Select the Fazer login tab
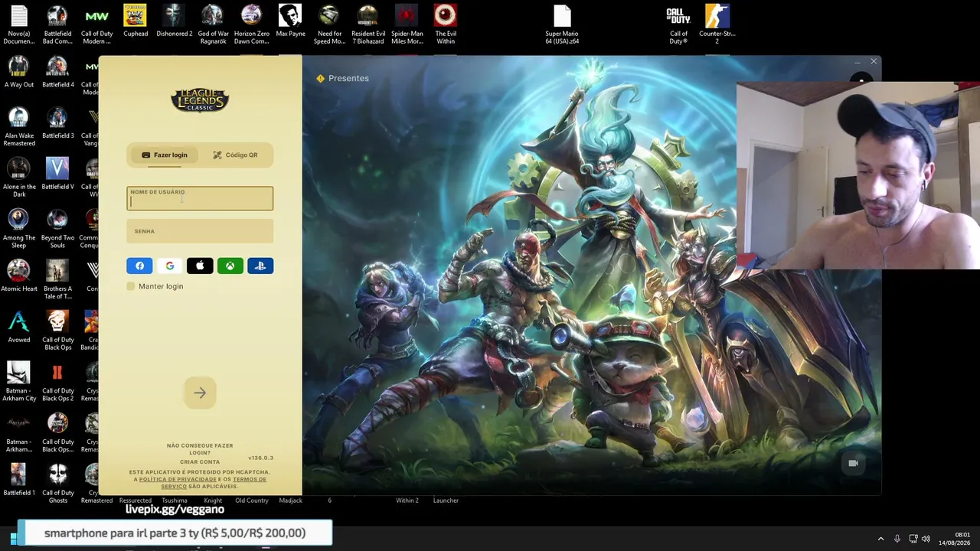Viewport: 980px width, 551px height. (165, 155)
